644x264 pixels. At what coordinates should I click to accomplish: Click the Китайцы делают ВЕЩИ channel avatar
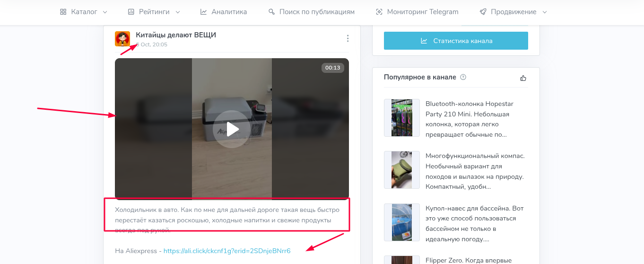click(x=122, y=39)
